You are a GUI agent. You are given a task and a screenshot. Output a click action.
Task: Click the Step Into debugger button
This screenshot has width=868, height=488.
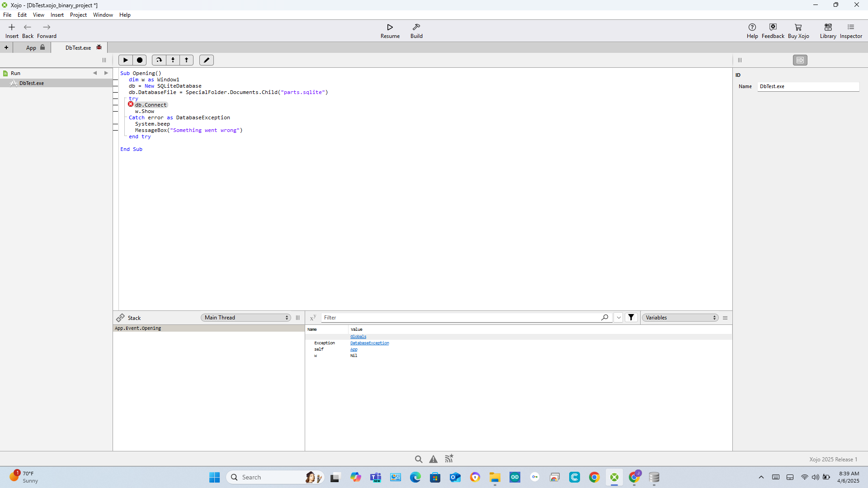173,60
